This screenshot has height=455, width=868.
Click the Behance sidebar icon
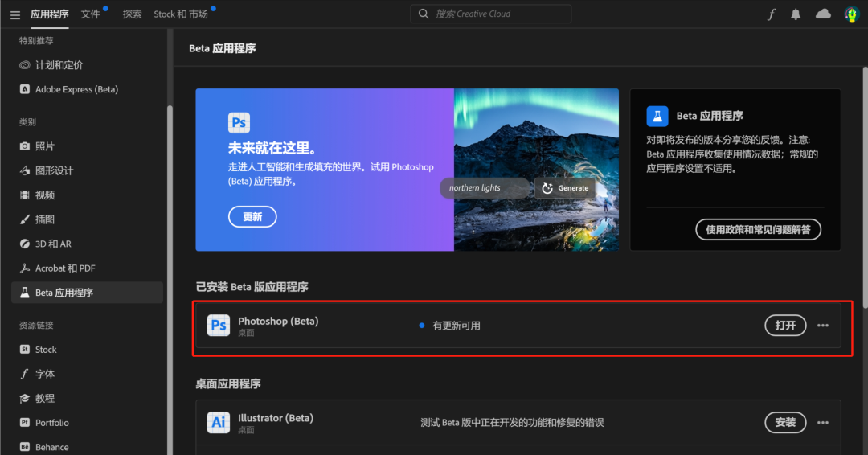tap(24, 447)
